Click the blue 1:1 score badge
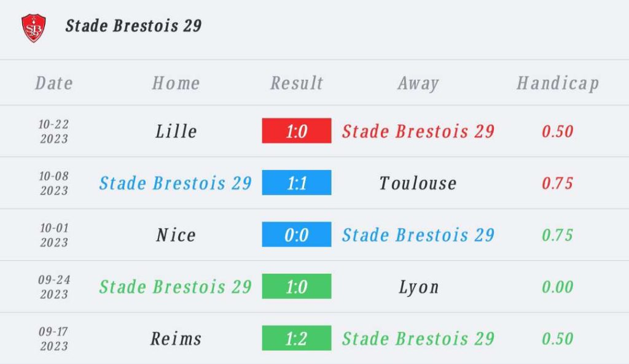This screenshot has height=364, width=629. point(297,183)
